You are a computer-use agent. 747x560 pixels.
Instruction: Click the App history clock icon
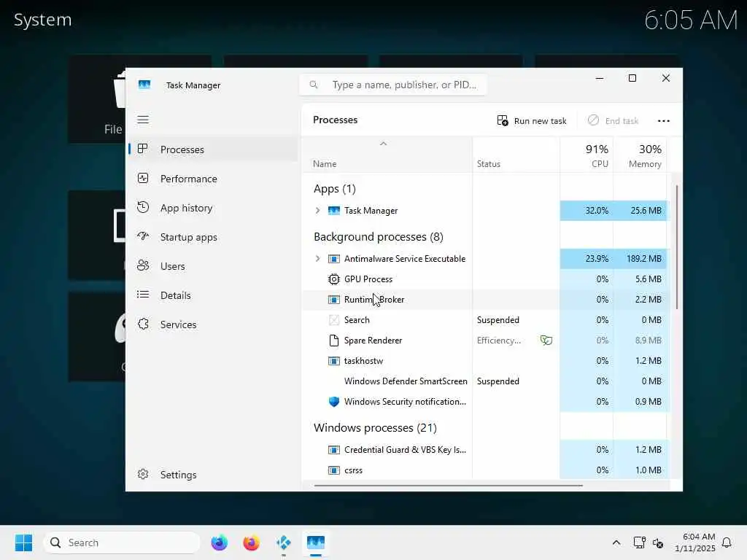pos(143,207)
